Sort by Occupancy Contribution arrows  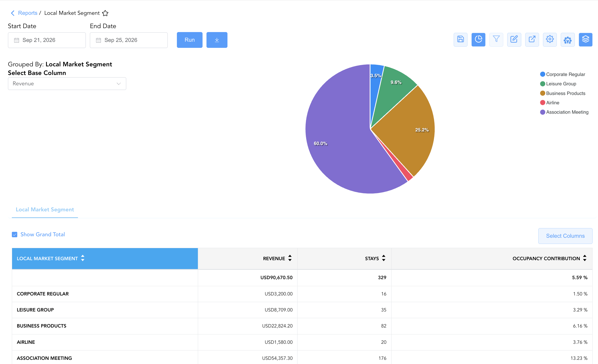[585, 258]
